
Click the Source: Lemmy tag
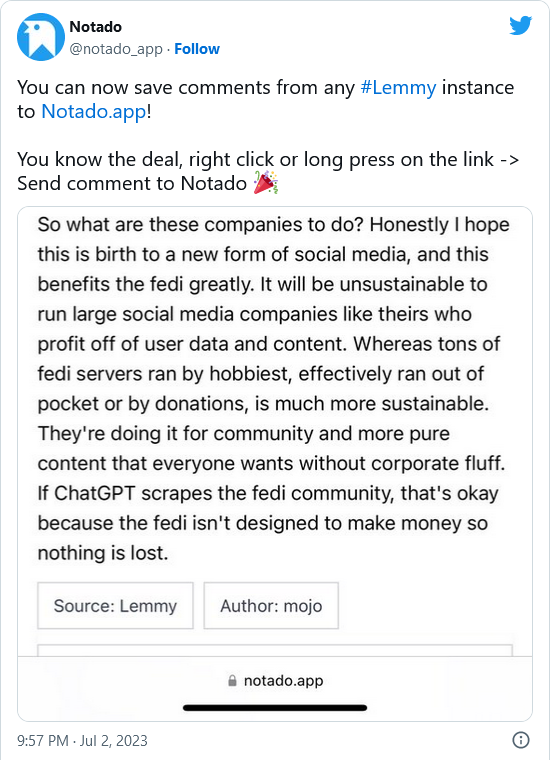[x=115, y=605]
